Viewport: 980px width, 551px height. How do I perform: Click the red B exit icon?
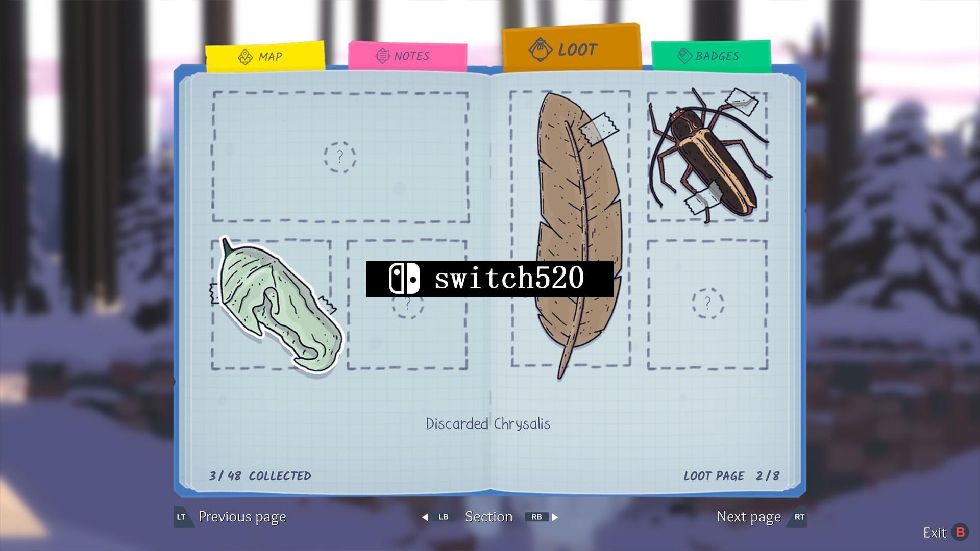coord(960,532)
